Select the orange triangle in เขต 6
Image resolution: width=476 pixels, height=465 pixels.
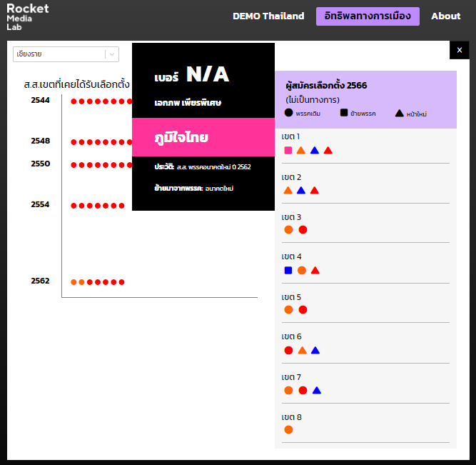[x=302, y=351]
